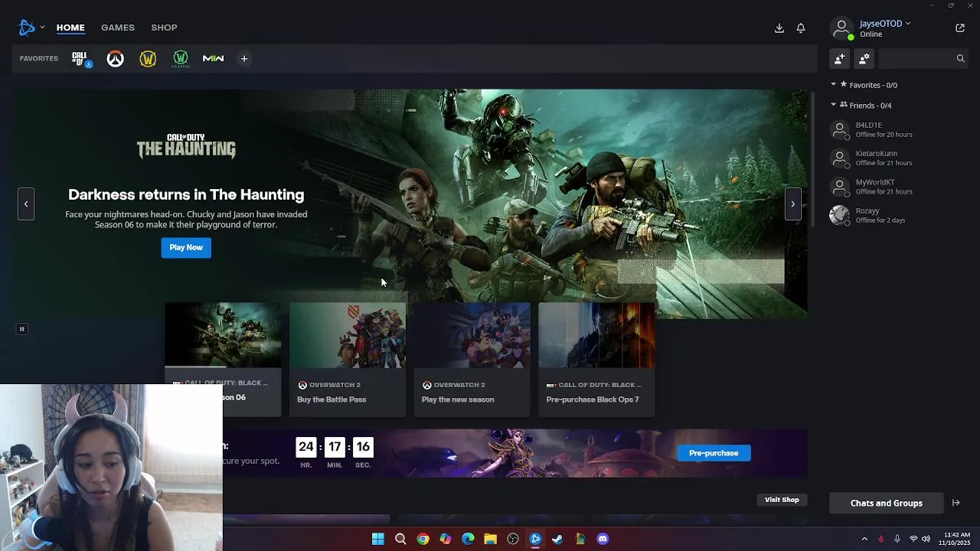Click the Play Now button
The image size is (980, 551).
pos(186,247)
